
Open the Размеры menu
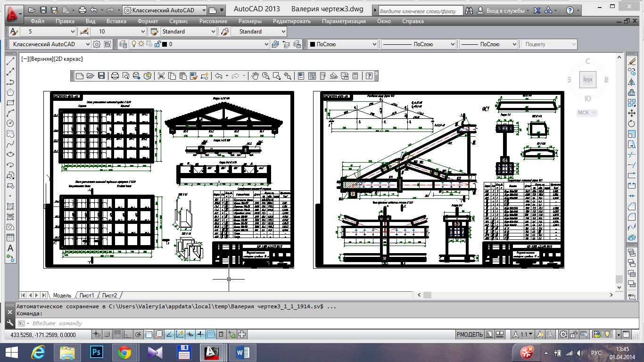tap(250, 21)
